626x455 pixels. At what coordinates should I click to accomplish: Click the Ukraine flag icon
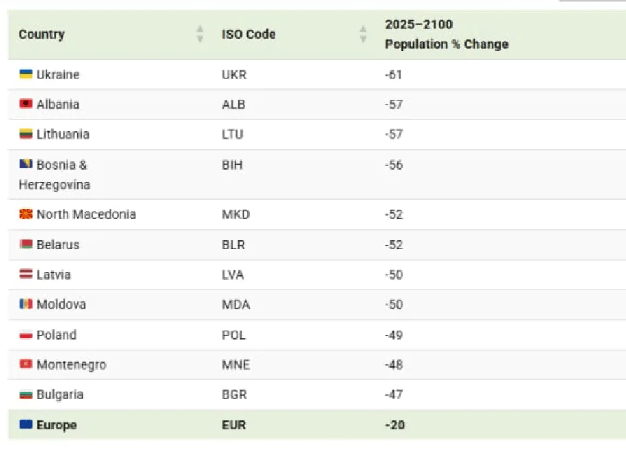[x=26, y=74]
